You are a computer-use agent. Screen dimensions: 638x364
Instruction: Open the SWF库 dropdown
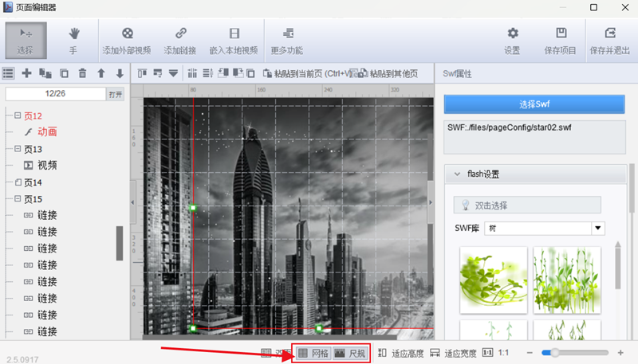tap(597, 228)
